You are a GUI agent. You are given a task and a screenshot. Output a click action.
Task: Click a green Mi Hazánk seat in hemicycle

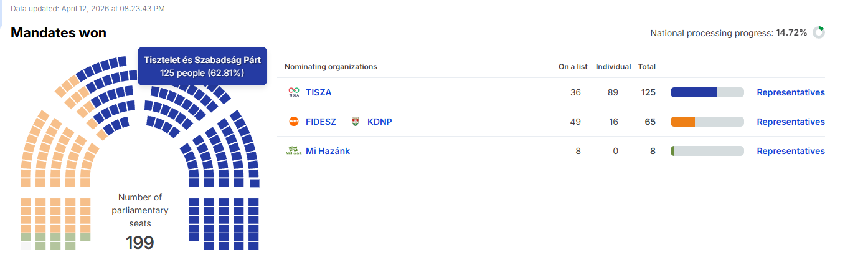(x=40, y=246)
